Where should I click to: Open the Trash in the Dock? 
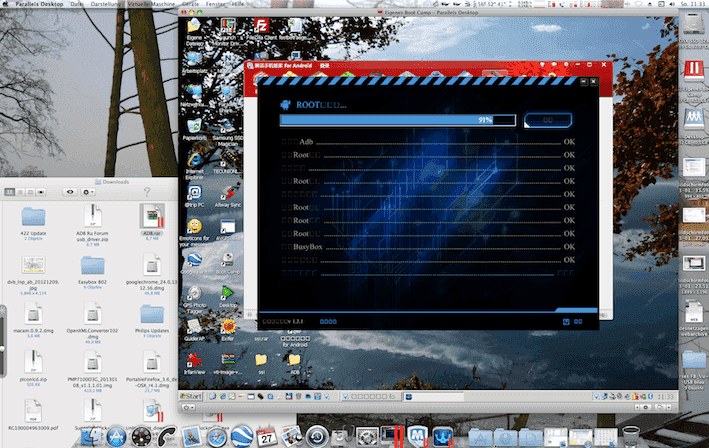tap(631, 437)
